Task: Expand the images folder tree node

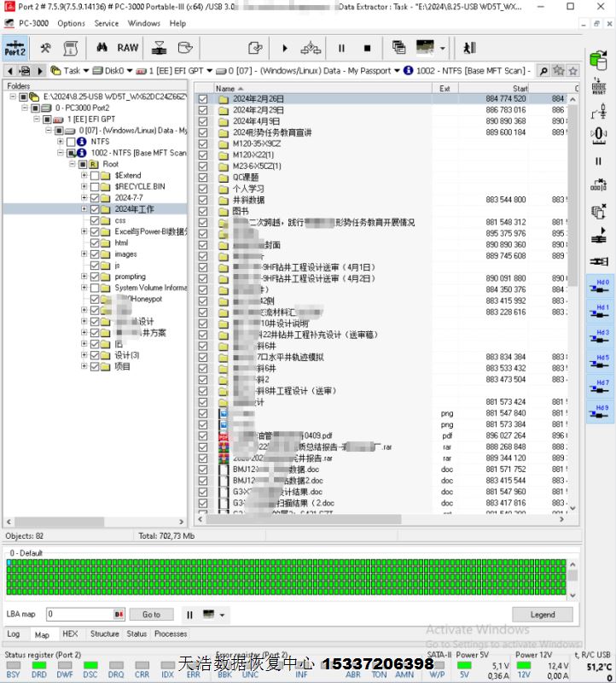Action: 84,254
